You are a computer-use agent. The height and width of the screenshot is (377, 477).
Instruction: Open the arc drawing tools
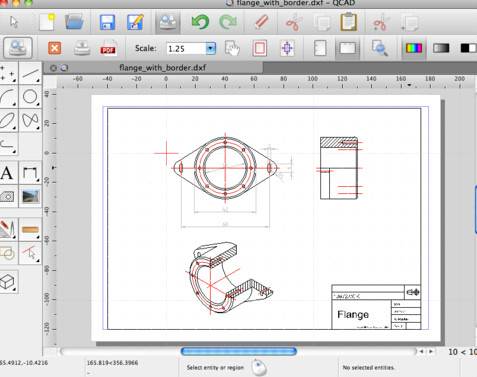pos(8,97)
